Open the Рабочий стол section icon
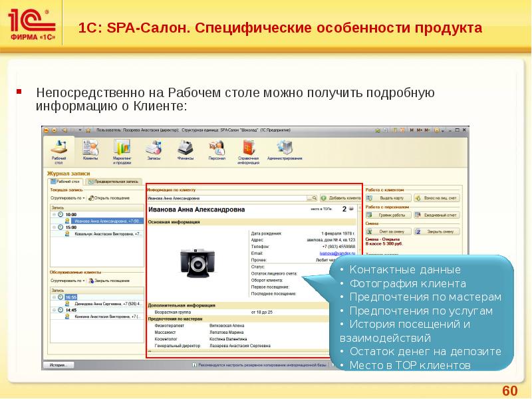Screen dimensions: 532x399 (x=59, y=148)
